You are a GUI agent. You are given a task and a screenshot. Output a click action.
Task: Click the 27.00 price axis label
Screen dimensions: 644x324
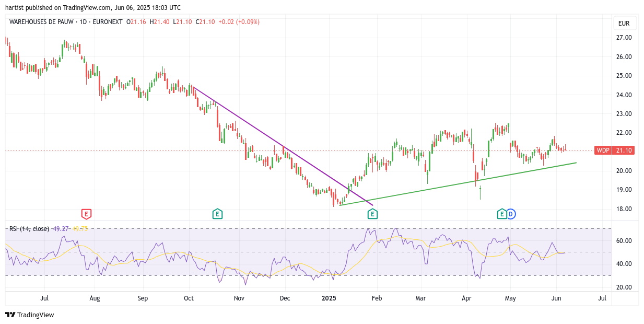tap(624, 38)
